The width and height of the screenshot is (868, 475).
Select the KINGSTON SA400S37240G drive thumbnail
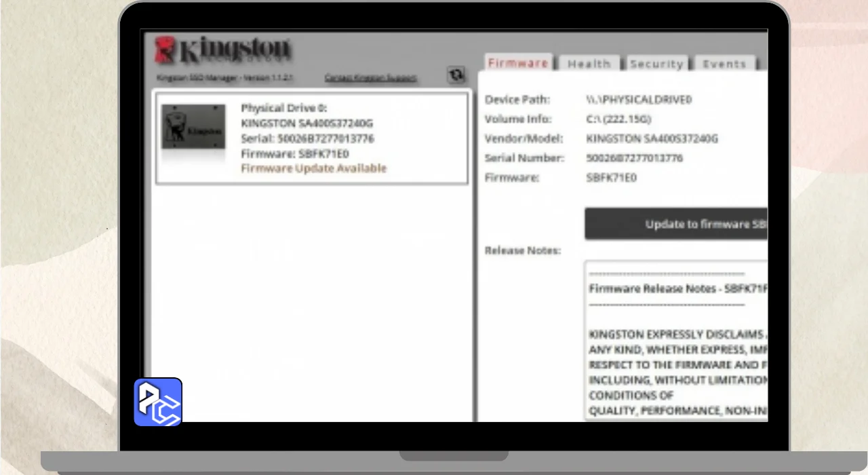coord(193,127)
